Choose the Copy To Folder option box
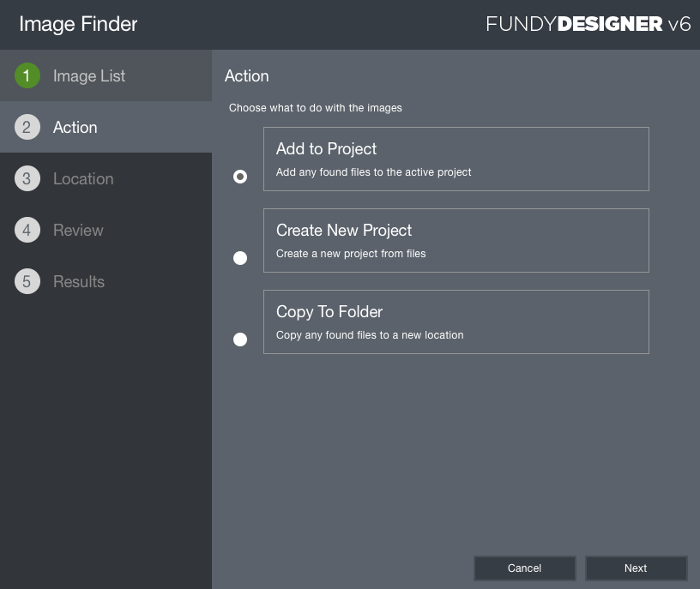The image size is (700, 589). point(456,322)
